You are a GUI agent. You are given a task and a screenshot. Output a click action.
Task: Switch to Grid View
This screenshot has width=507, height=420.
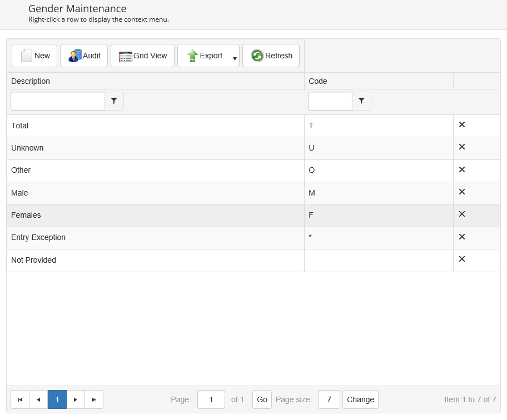(143, 56)
